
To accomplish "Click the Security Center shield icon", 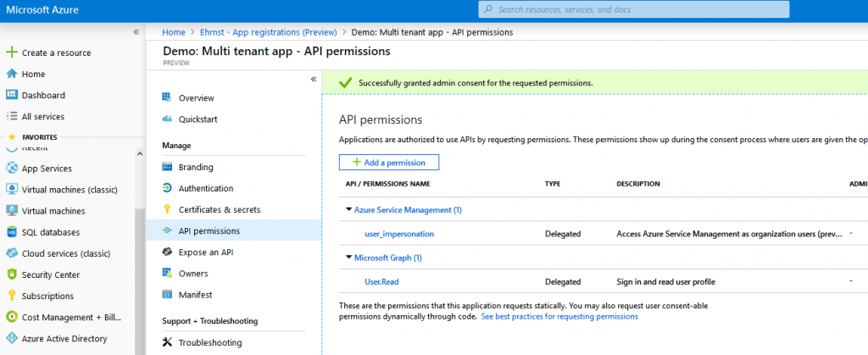I will coord(12,275).
